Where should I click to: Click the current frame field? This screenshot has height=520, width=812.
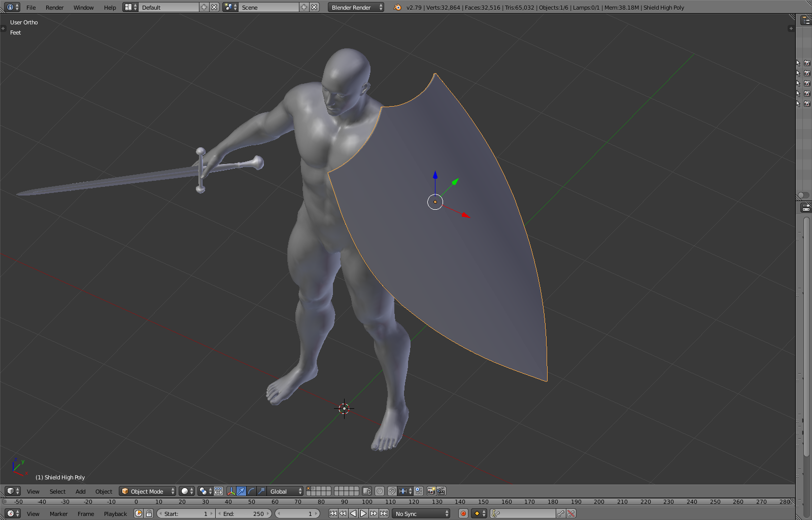[x=297, y=513]
